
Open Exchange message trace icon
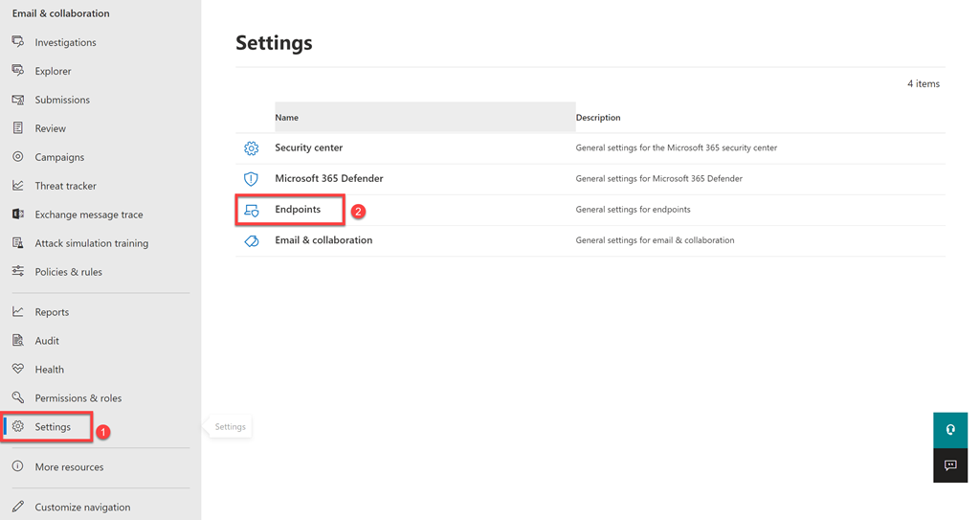(x=18, y=215)
